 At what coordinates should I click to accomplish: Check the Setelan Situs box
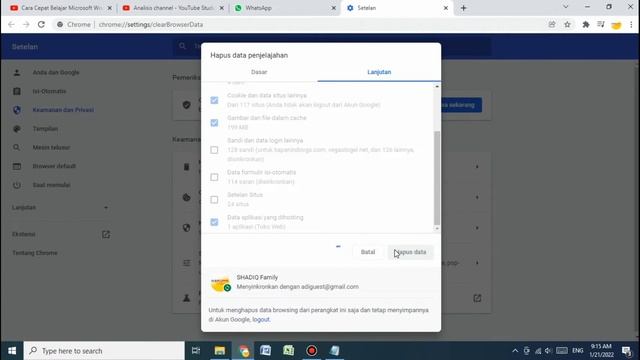[x=214, y=200]
